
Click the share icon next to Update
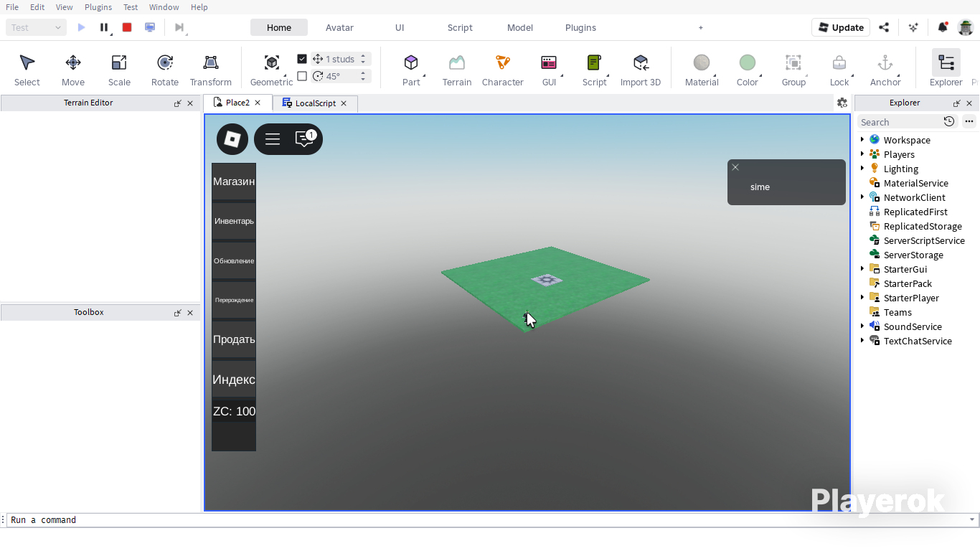point(884,27)
